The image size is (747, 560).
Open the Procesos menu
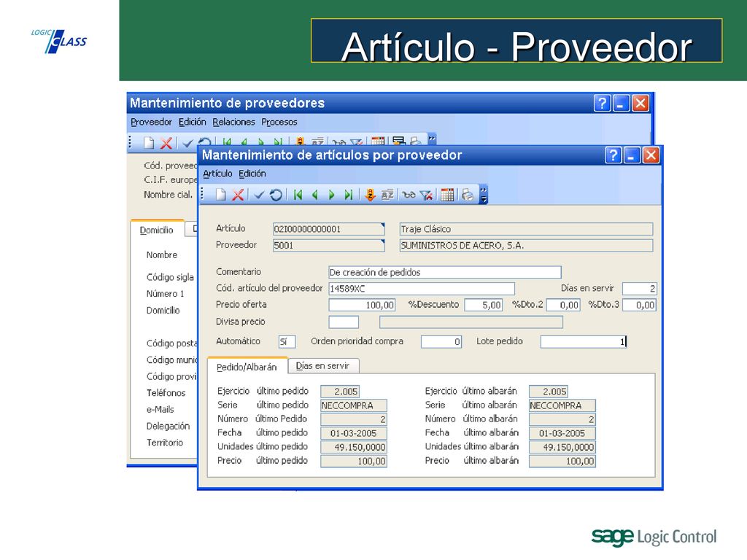tap(279, 122)
